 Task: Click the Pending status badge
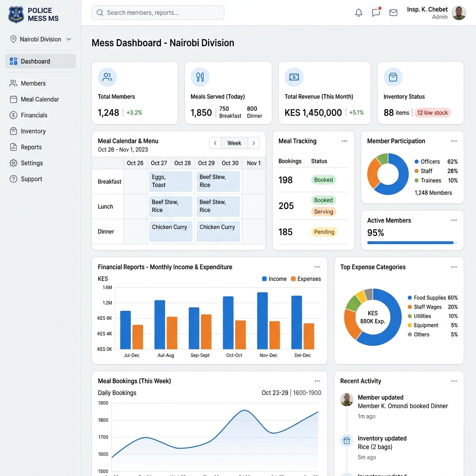(324, 232)
